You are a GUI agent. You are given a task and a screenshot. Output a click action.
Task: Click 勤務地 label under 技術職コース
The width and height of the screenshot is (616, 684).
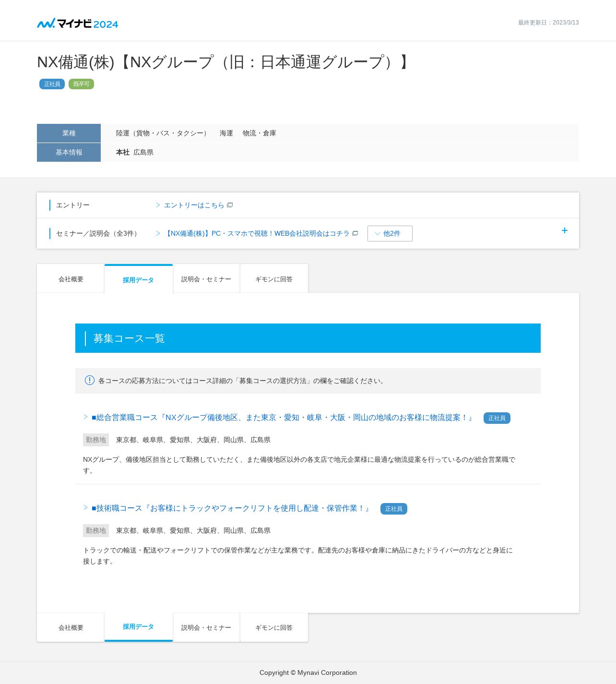96,530
